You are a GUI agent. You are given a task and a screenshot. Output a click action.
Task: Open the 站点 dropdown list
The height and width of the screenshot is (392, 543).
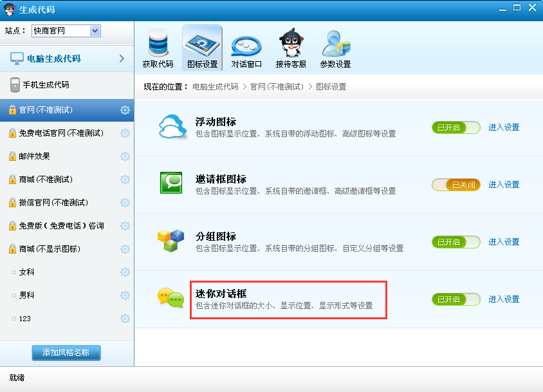click(95, 31)
